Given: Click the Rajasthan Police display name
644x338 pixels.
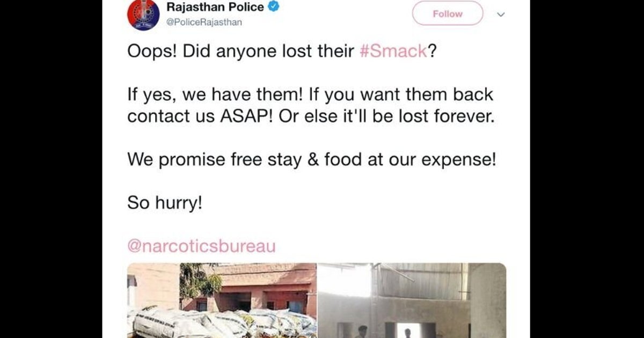Looking at the screenshot, I should click(x=215, y=8).
